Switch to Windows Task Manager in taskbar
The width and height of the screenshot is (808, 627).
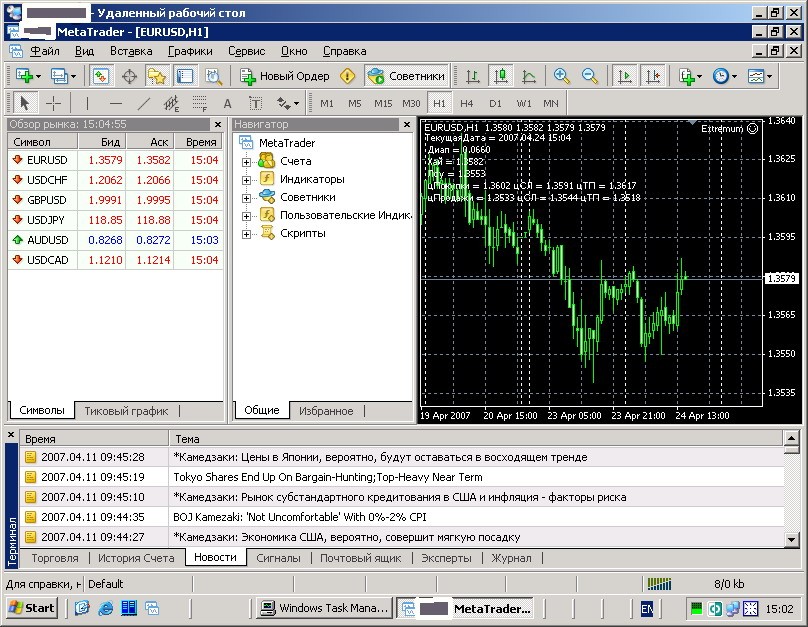324,608
